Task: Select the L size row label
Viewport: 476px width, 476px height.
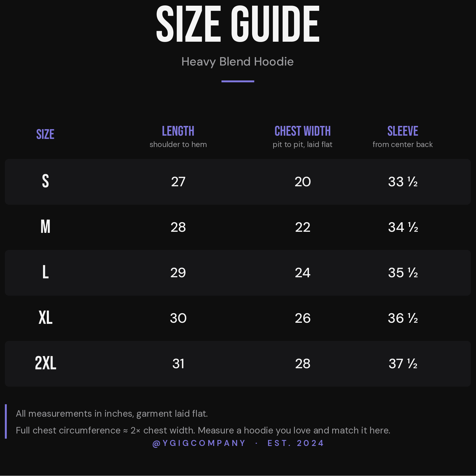Action: (45, 272)
